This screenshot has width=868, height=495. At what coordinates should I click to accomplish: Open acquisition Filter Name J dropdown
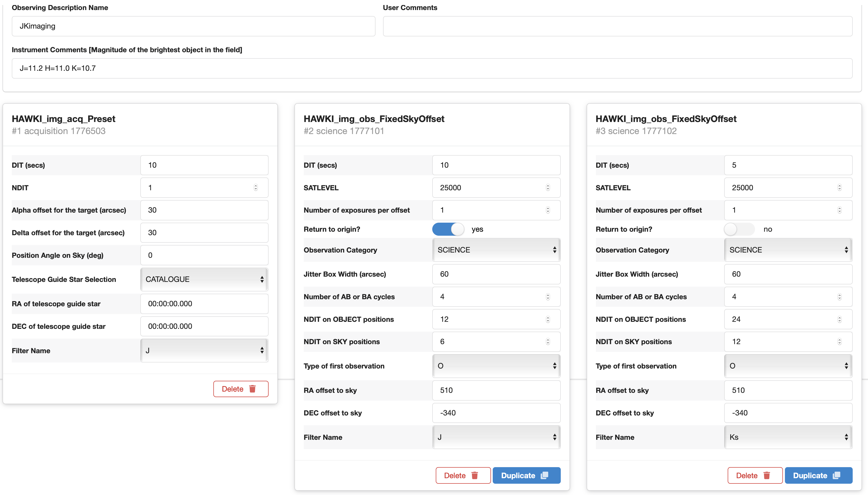tap(204, 350)
